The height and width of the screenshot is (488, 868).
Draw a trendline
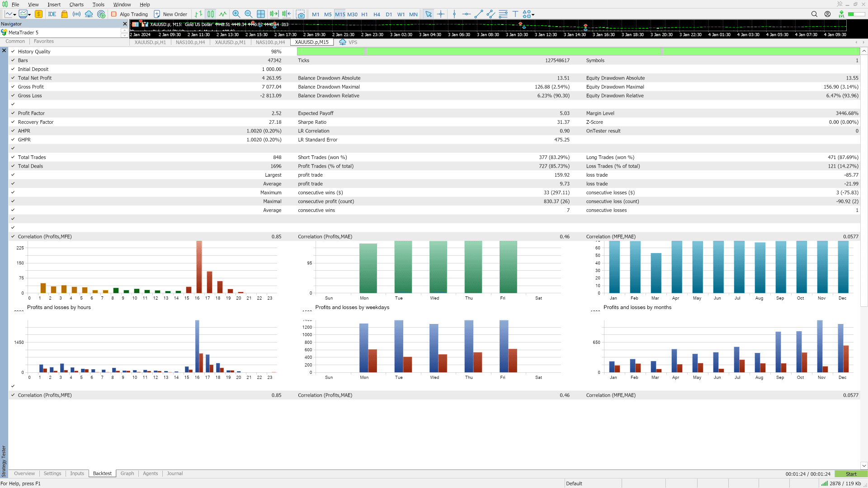click(x=479, y=14)
